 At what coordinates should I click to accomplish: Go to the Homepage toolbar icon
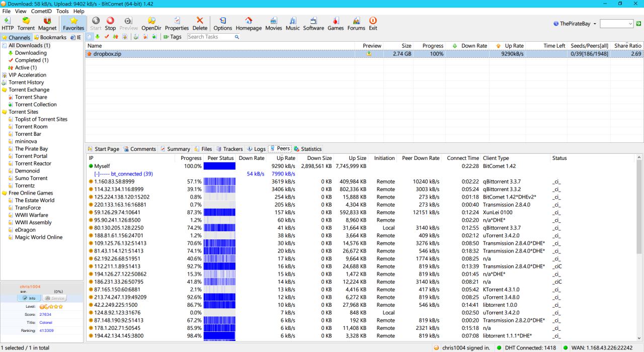249,24
